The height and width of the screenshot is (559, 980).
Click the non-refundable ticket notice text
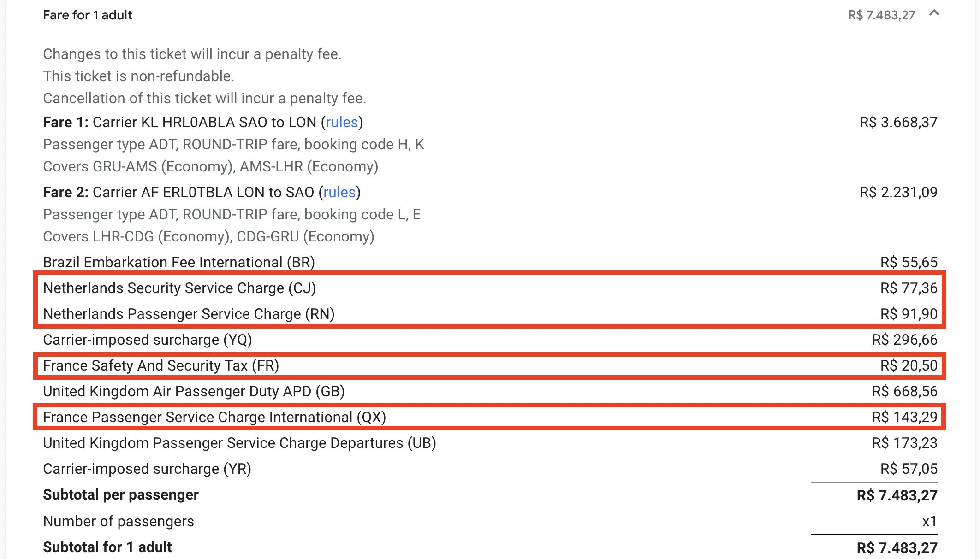pos(139,76)
